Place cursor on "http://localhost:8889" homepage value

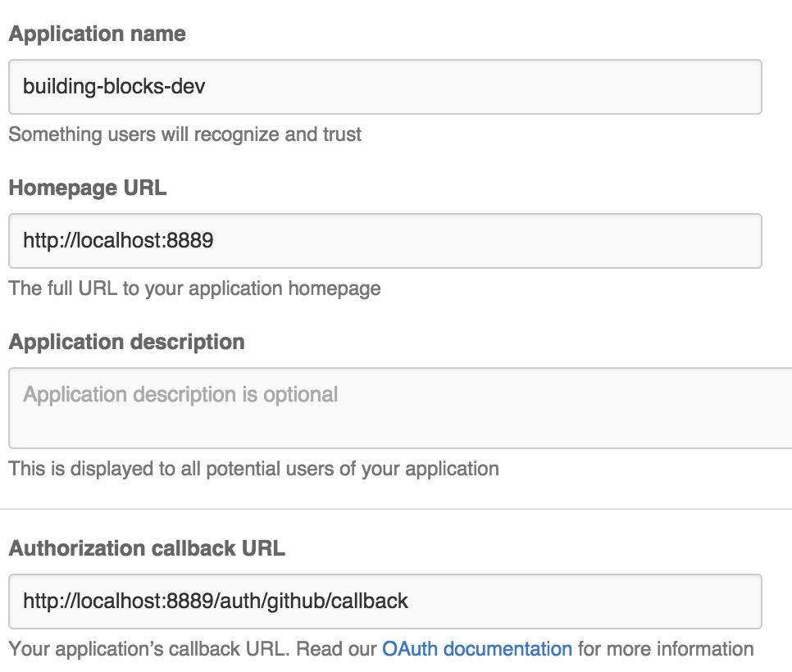pos(118,241)
